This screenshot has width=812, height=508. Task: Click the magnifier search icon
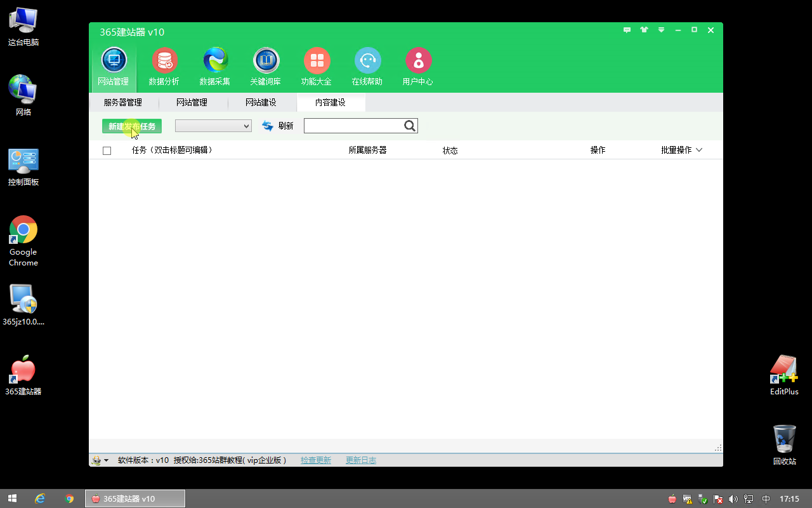(410, 126)
